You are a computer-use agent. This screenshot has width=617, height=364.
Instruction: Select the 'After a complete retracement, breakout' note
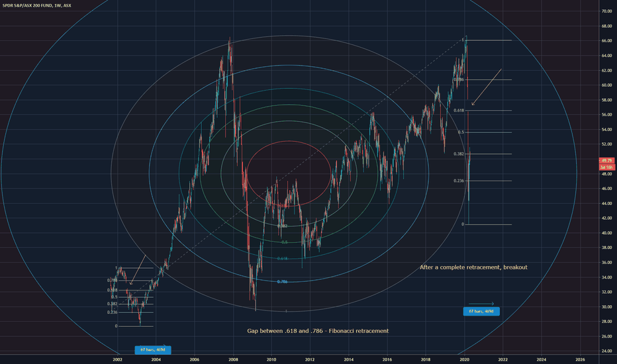[473, 267]
